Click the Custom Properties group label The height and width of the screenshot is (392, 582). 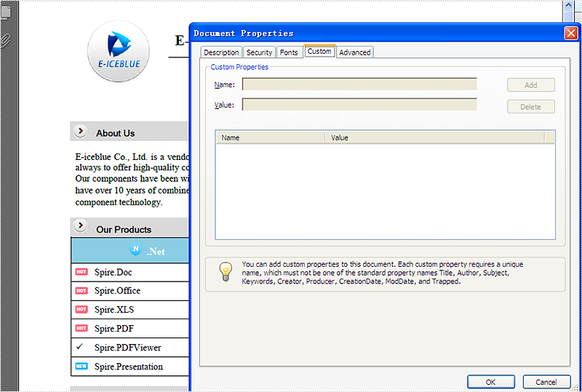[239, 67]
